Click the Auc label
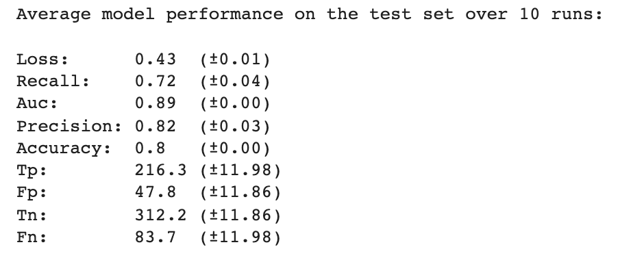The width and height of the screenshot is (644, 260). [37, 104]
